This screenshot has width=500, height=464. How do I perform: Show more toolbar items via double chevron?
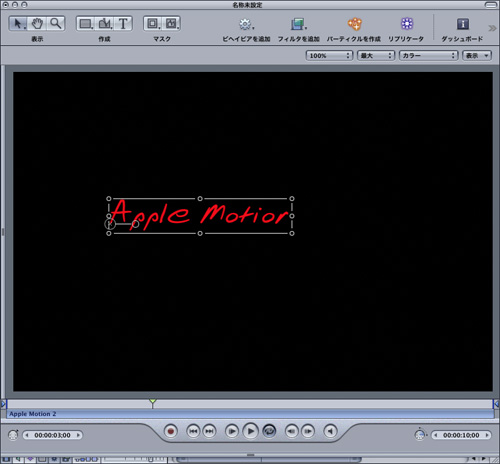[x=492, y=28]
